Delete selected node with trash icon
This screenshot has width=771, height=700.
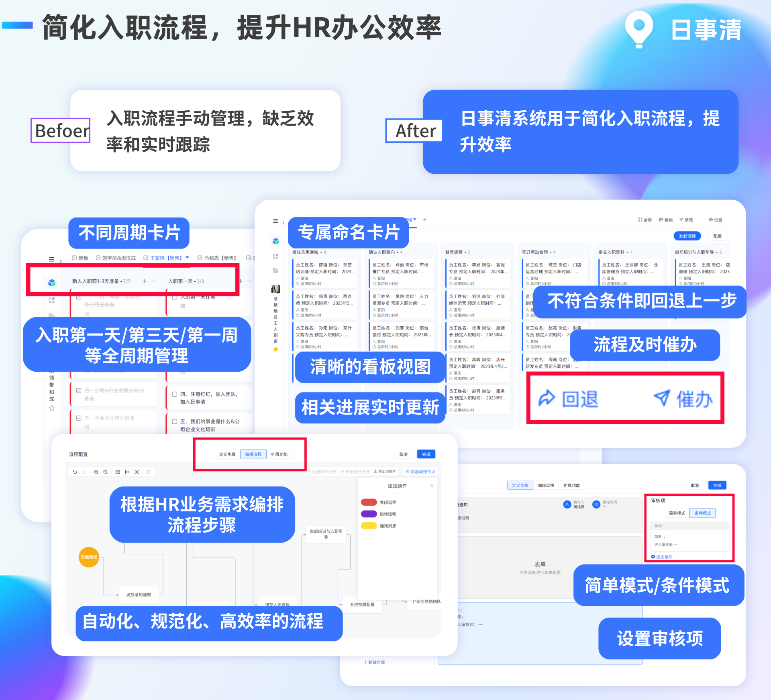[x=149, y=472]
